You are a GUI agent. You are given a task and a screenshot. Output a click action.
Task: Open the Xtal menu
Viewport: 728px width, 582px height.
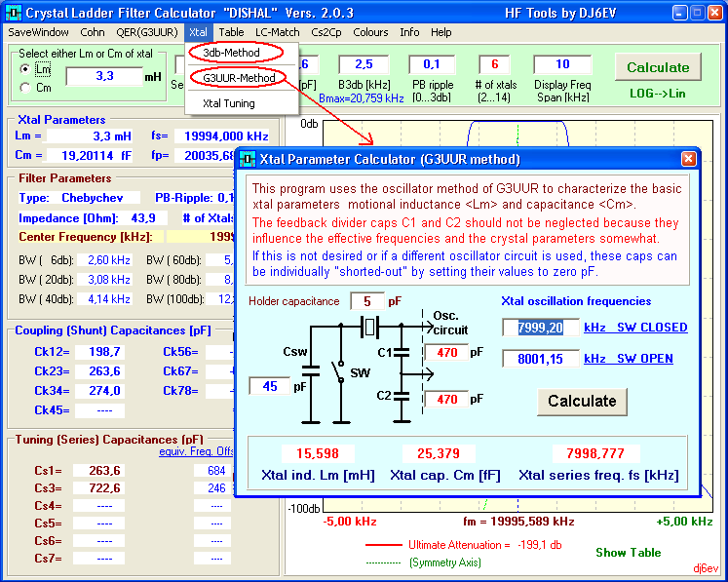pos(198,32)
